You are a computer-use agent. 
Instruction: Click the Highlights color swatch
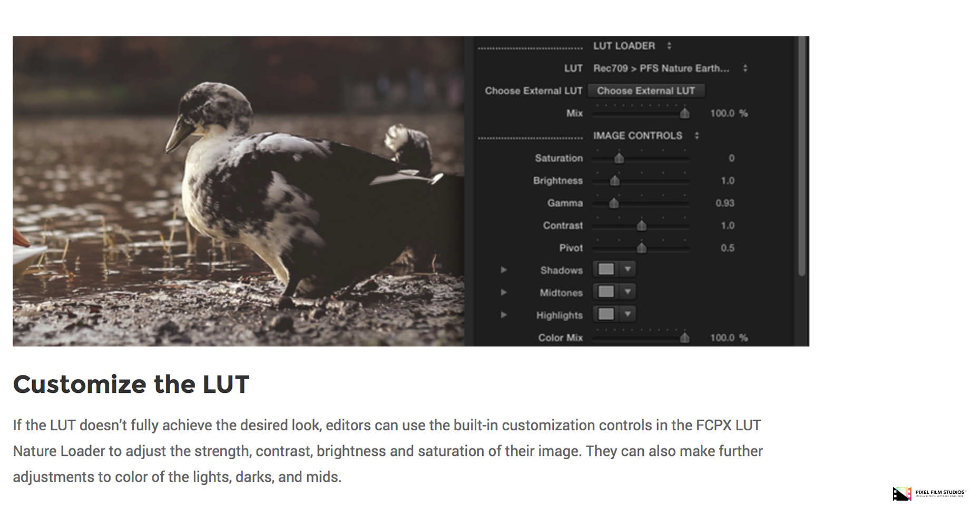[x=606, y=314]
